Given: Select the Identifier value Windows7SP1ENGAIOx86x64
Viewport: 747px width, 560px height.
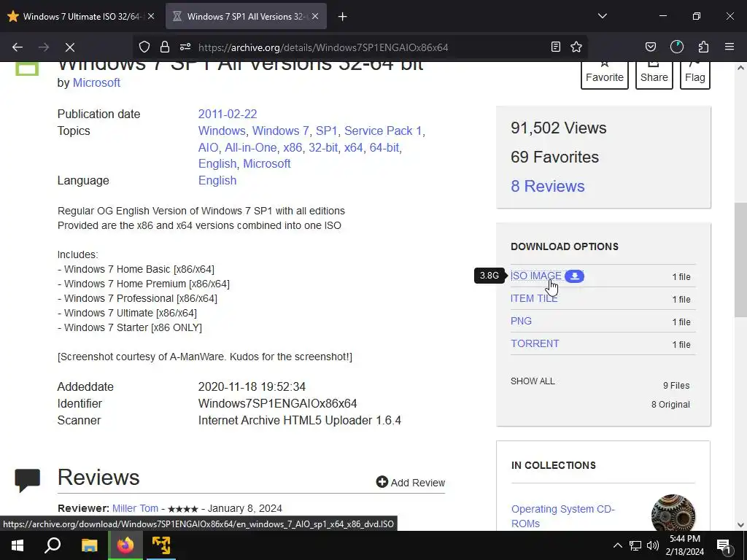Looking at the screenshot, I should tap(277, 404).
